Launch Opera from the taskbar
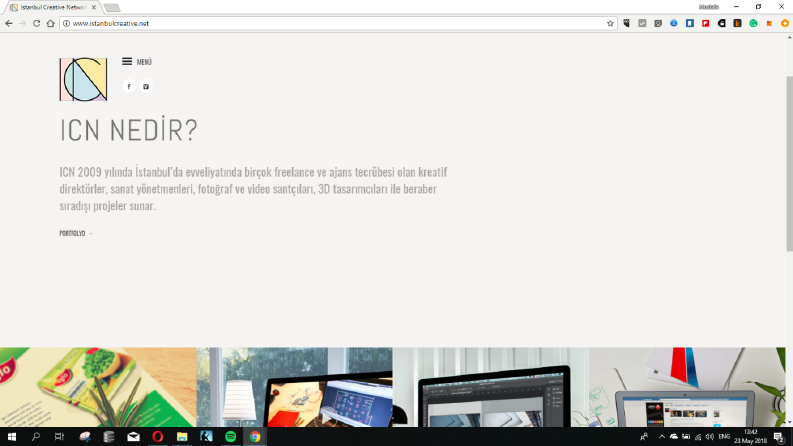Viewport: 793px width, 446px height. (157, 436)
